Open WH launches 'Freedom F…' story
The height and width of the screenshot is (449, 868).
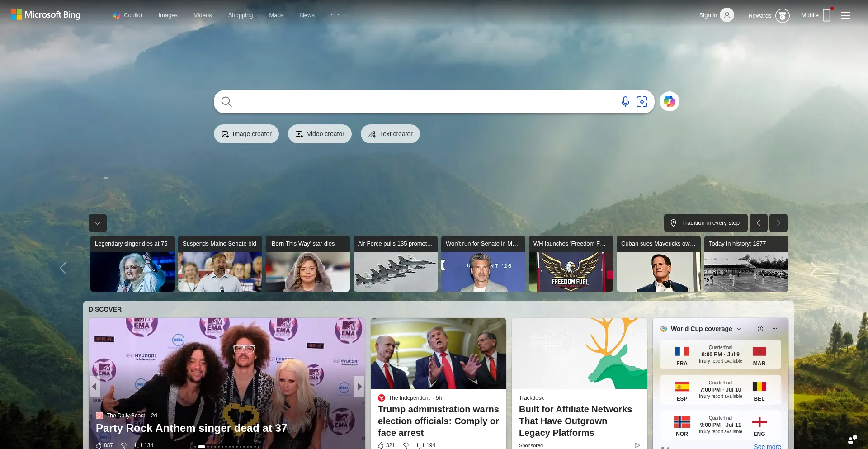pyautogui.click(x=571, y=264)
